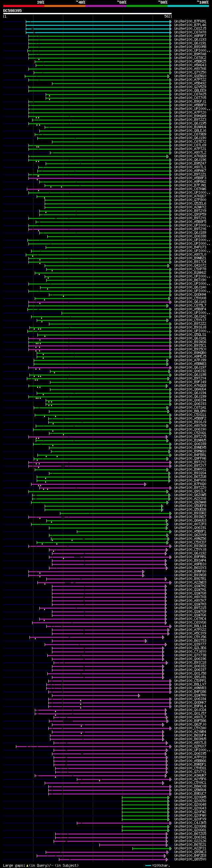Select hit label UniRef100_Q9FFH6
This screenshot has height=868, width=212.
pyautogui.click(x=190, y=459)
